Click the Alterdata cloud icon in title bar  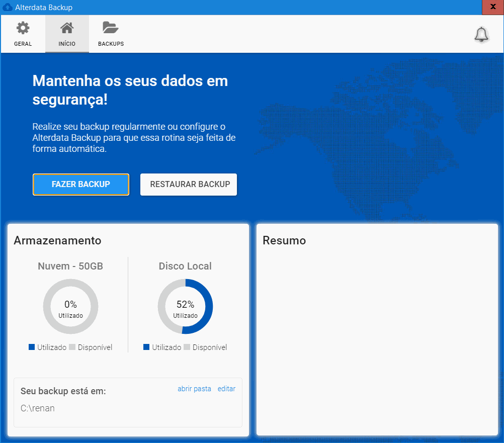pyautogui.click(x=8, y=8)
